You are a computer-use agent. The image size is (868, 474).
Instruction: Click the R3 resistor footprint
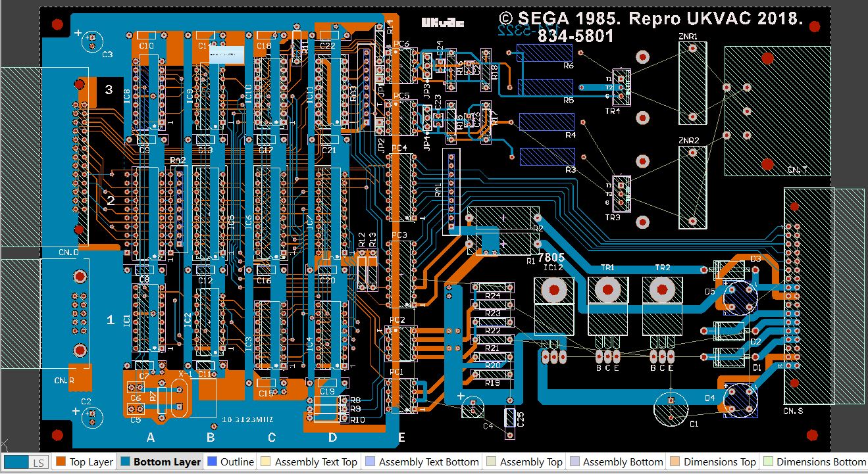point(546,156)
